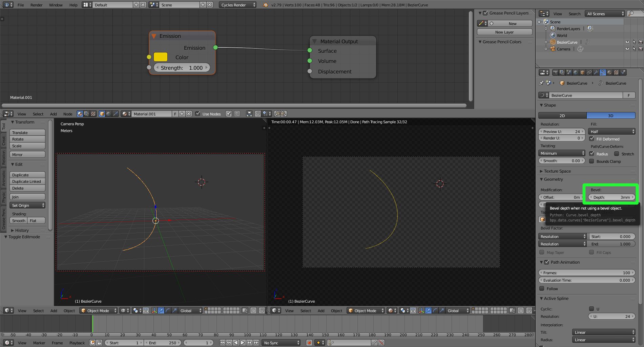This screenshot has width=644, height=347.
Task: Click the Translate manipulator arrow icon
Action: [161, 310]
